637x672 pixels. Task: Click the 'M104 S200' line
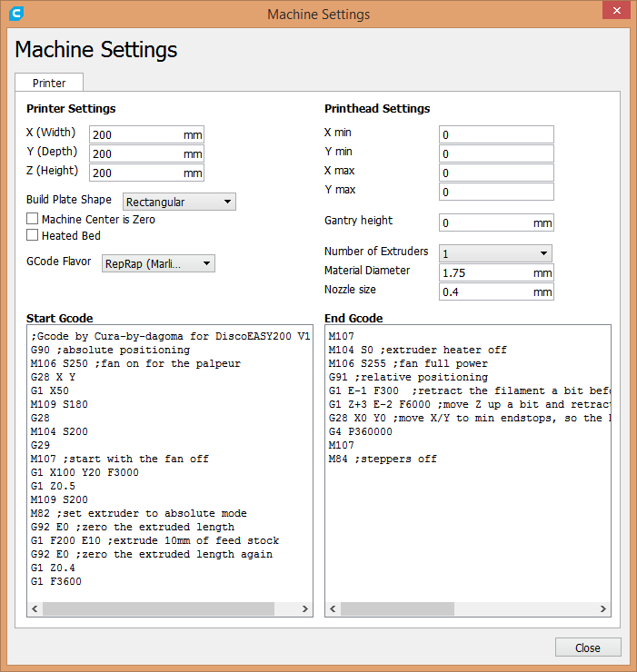(x=59, y=431)
